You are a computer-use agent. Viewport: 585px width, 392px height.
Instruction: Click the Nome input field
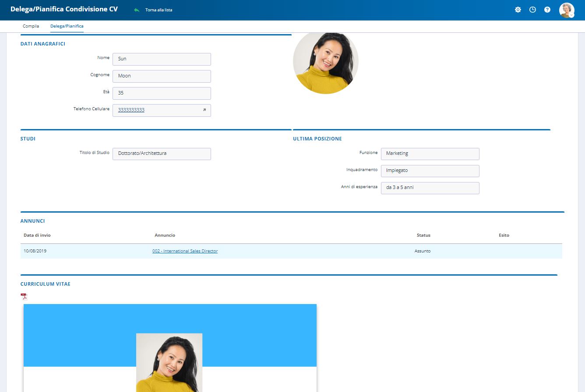click(x=162, y=59)
